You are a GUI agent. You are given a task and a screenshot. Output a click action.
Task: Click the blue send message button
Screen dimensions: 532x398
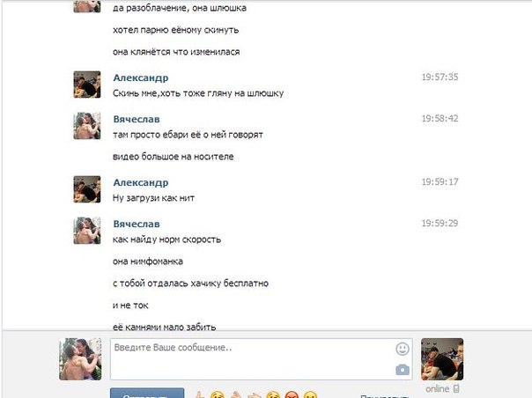click(x=147, y=394)
